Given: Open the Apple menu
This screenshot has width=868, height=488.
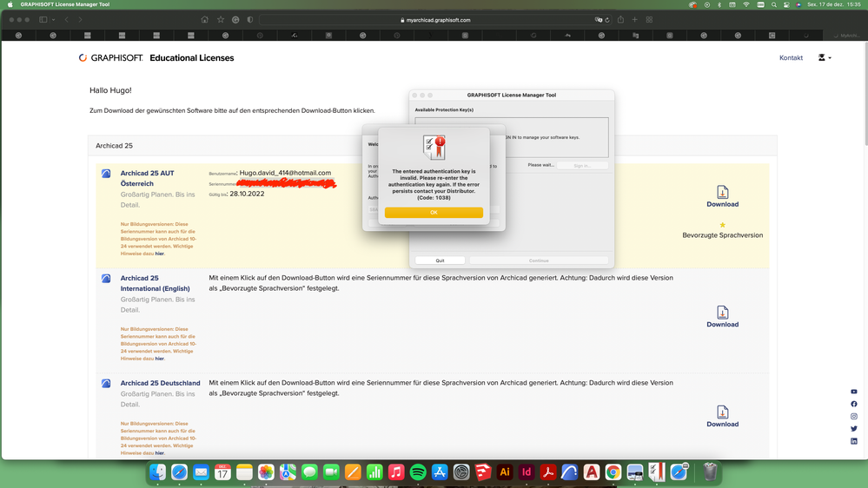Looking at the screenshot, I should coord(10,4).
